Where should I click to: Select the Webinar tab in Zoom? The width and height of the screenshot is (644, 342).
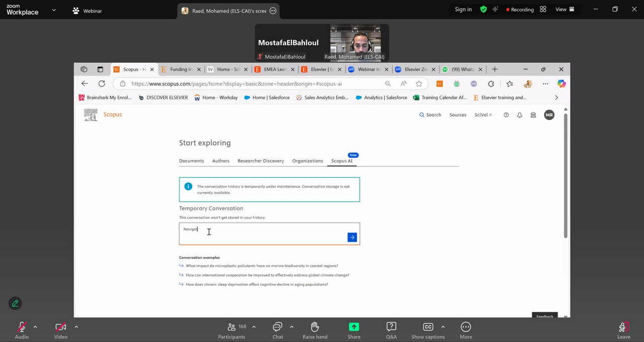tap(88, 11)
